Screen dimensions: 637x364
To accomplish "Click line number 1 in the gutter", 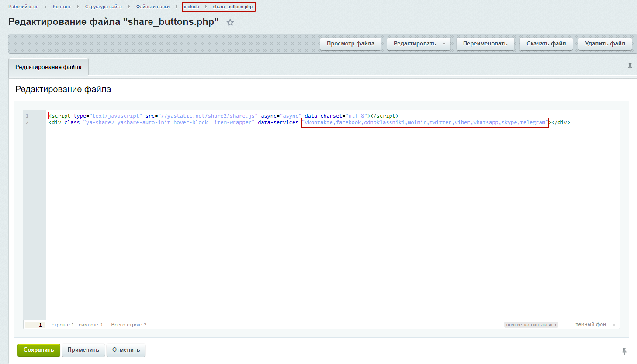I will point(27,116).
